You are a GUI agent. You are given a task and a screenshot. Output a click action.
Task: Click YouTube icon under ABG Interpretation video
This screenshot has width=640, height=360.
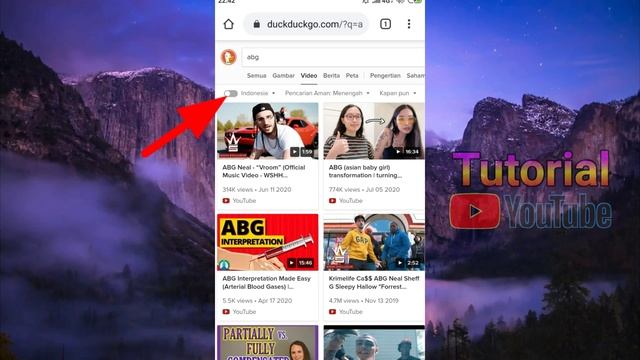[226, 311]
